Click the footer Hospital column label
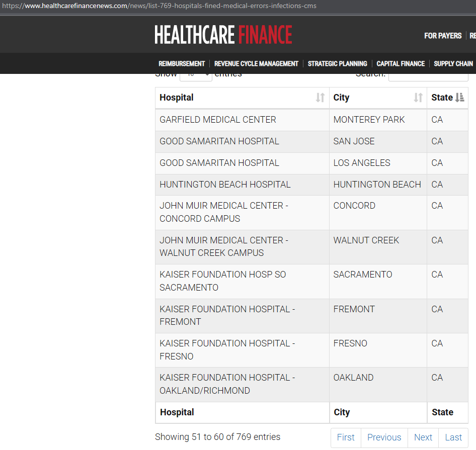Viewport: 476px width, 450px height. click(177, 412)
